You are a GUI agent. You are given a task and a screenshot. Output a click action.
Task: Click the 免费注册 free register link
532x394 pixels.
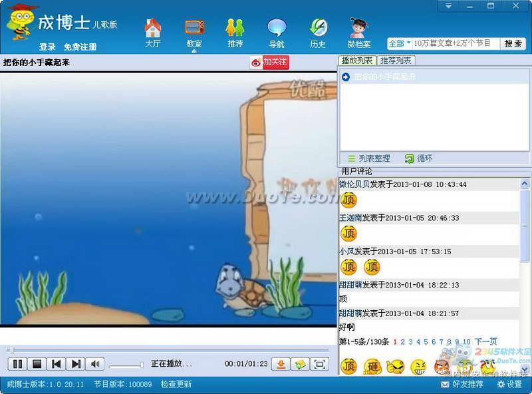80,47
